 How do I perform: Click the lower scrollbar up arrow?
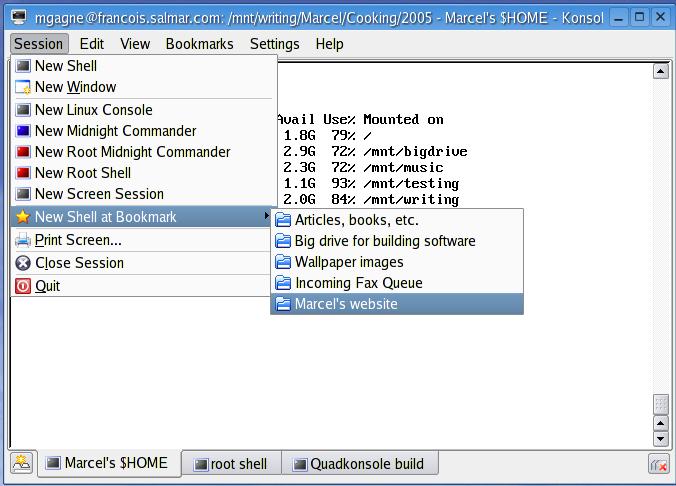click(660, 423)
